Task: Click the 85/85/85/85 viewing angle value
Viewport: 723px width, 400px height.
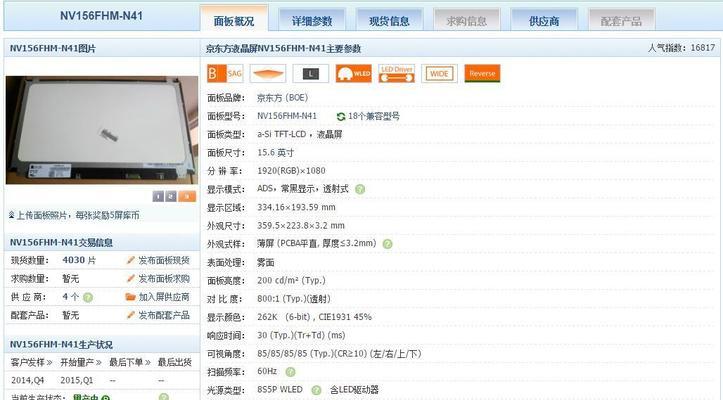Action: pos(339,354)
